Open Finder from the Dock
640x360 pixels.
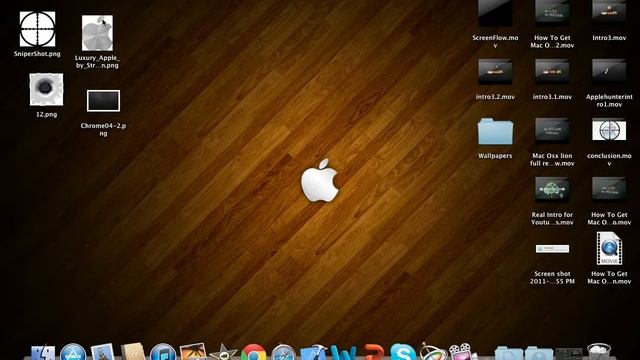click(x=43, y=353)
